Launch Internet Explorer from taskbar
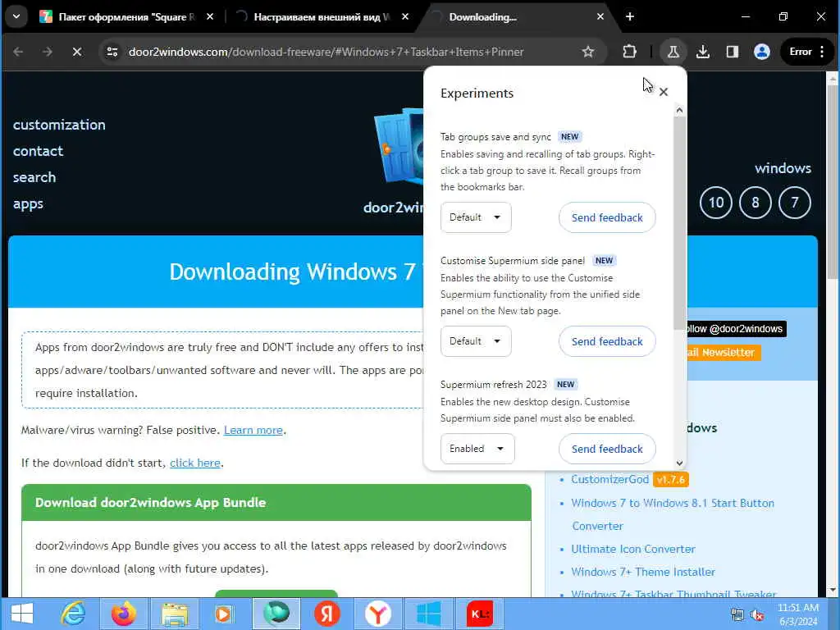 point(72,614)
